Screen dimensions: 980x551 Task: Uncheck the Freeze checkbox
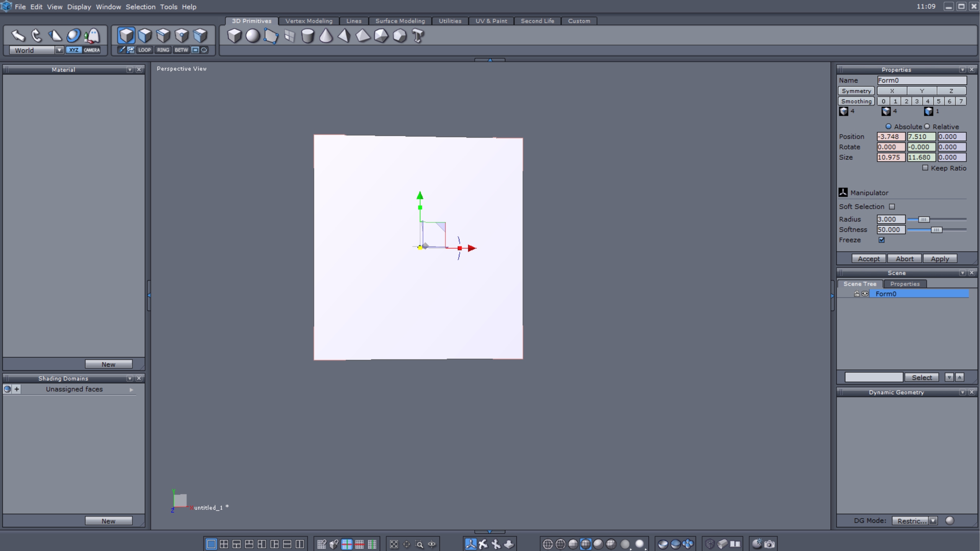tap(882, 240)
